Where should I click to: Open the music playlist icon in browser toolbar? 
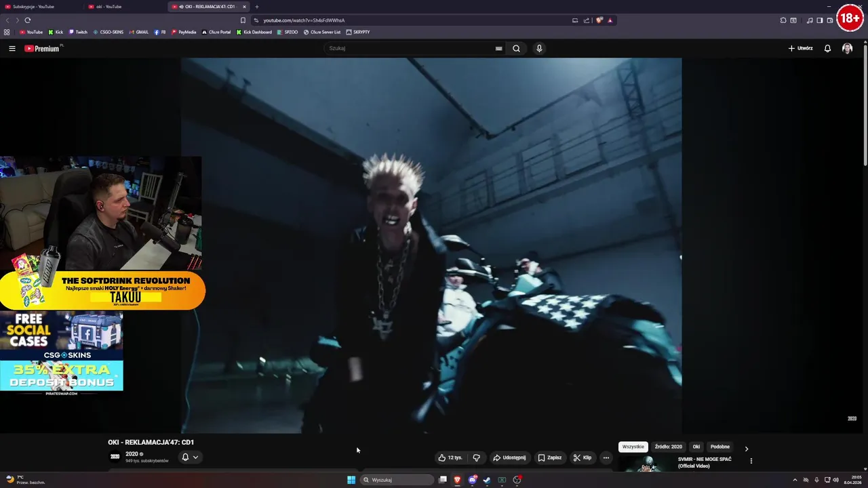click(810, 20)
